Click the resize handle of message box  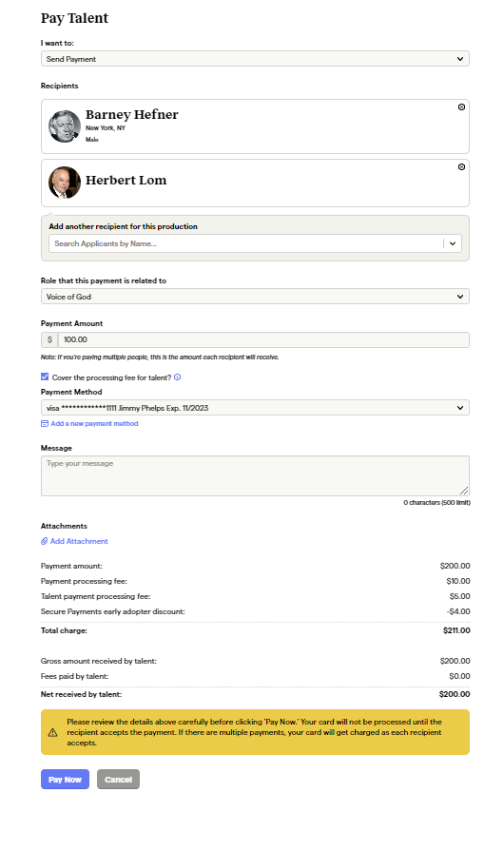tap(464, 491)
